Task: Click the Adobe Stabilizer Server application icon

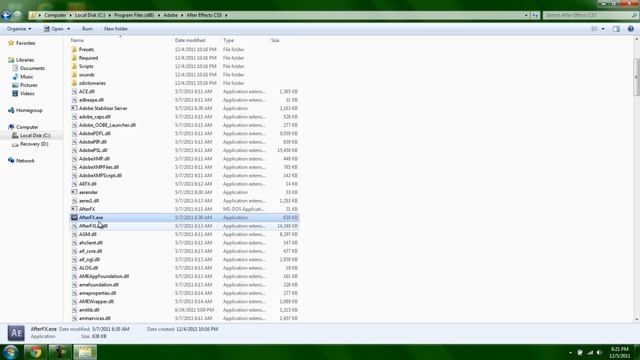Action: [74, 108]
